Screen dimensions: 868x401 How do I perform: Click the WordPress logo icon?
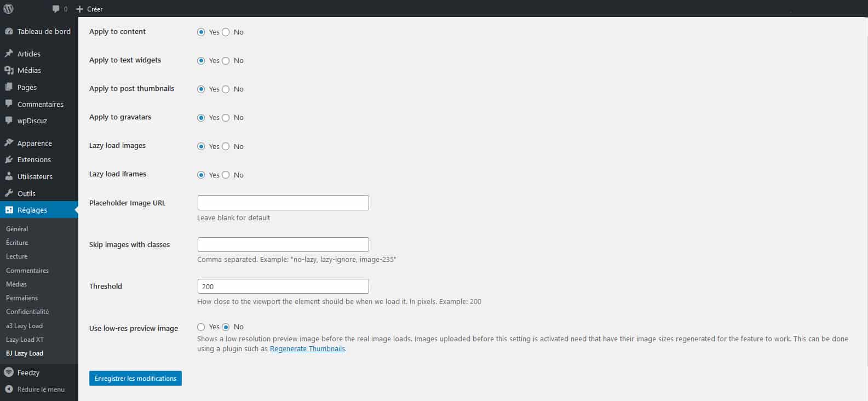point(9,9)
